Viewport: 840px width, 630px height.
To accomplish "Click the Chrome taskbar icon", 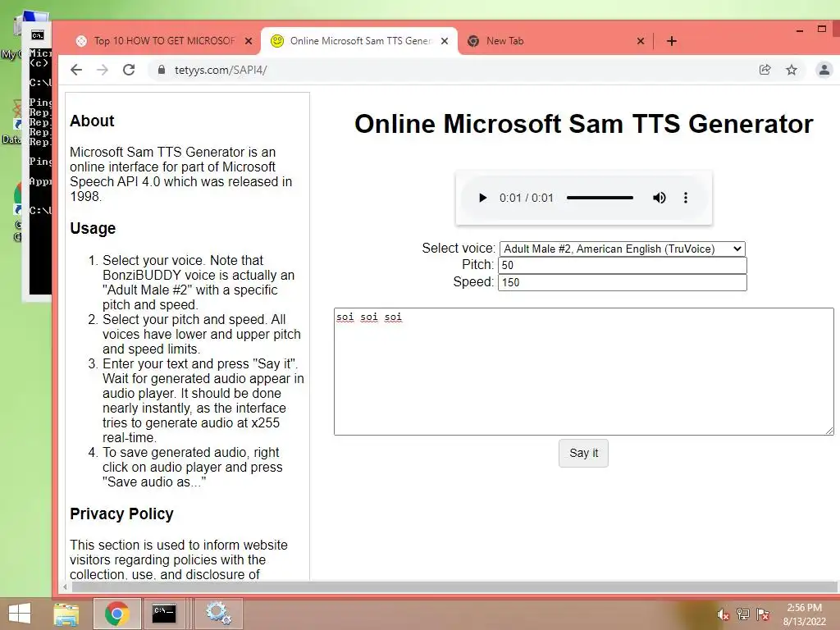I will pyautogui.click(x=116, y=614).
